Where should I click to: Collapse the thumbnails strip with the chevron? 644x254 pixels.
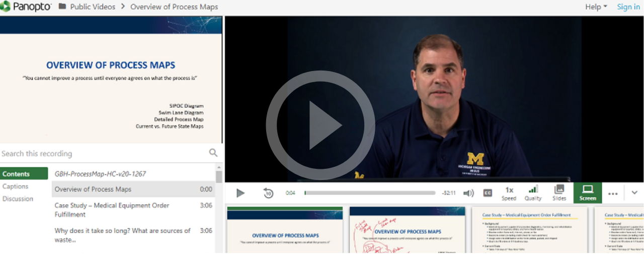click(634, 193)
